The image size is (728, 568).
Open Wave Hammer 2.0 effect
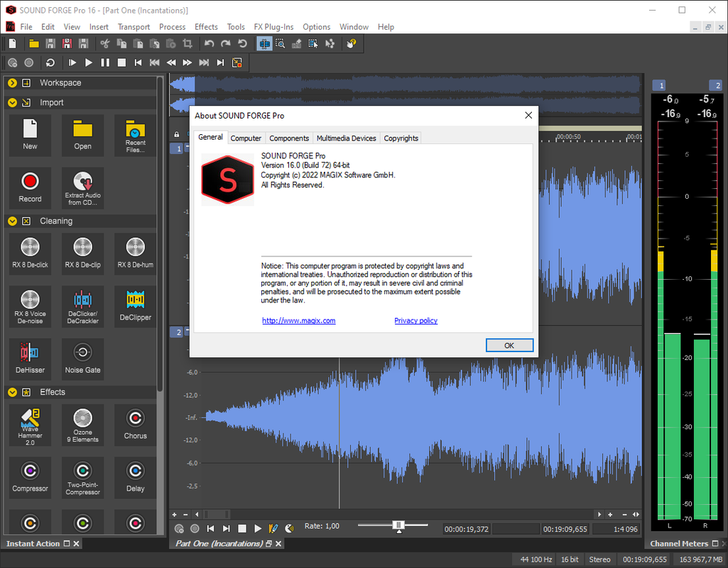(x=30, y=425)
